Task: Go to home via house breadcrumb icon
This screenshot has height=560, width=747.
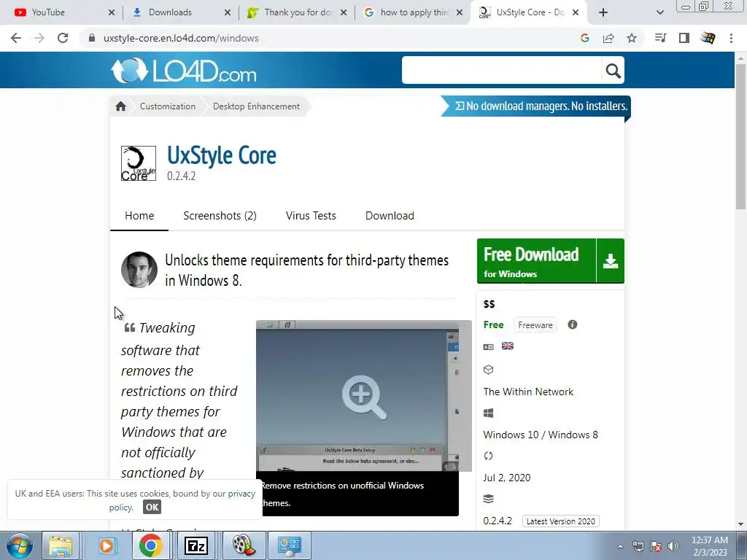Action: click(120, 106)
